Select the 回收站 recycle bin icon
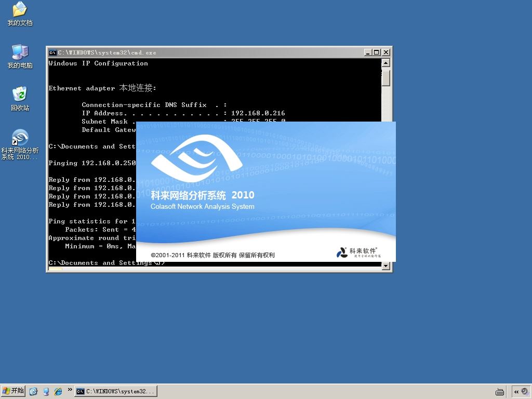The image size is (532, 399). (x=20, y=99)
